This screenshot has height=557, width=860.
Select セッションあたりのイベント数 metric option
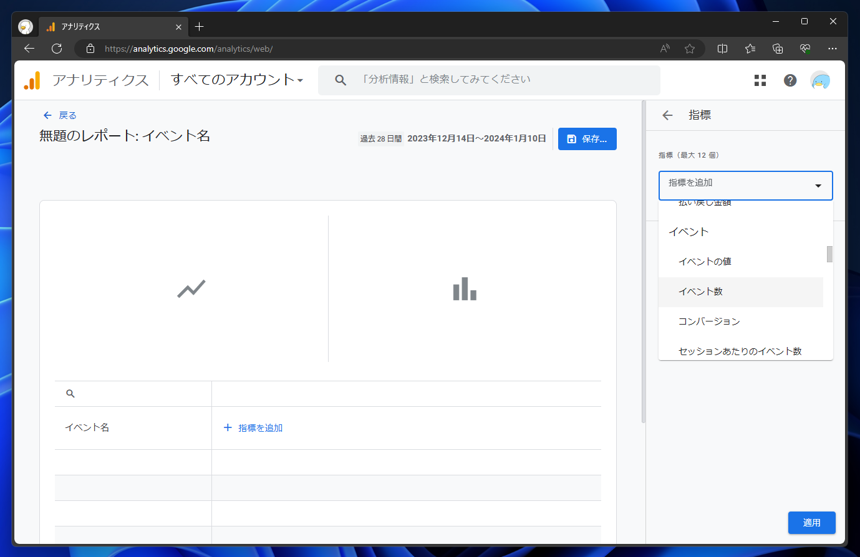740,351
